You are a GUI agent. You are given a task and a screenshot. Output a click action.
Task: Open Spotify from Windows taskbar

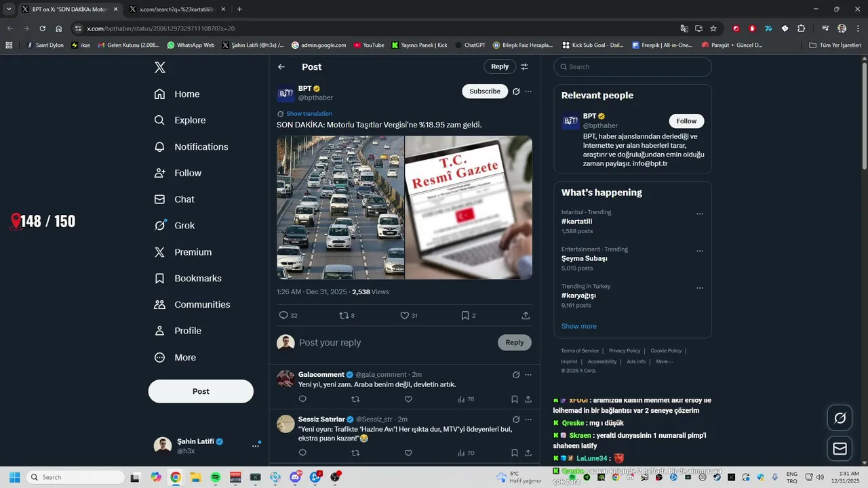click(x=216, y=477)
